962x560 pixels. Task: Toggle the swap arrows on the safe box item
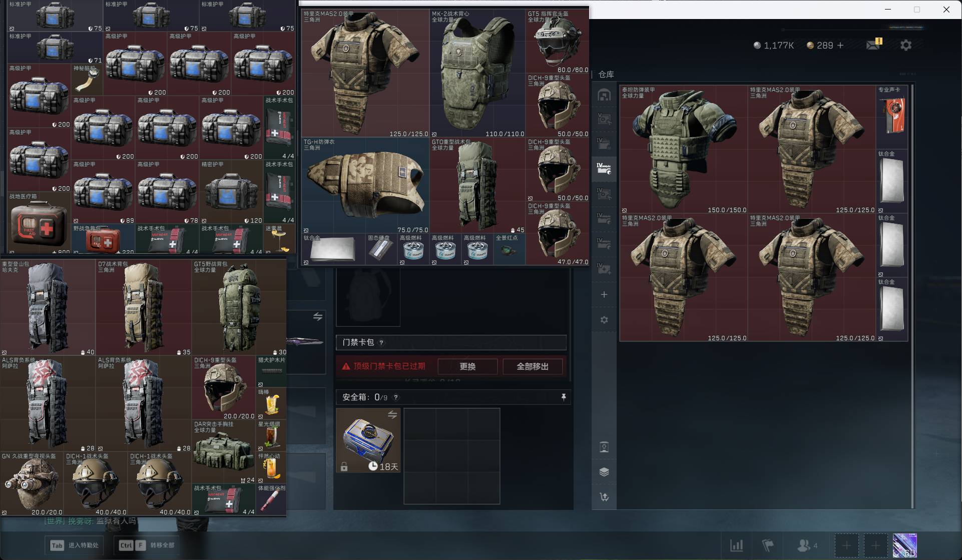tap(392, 414)
